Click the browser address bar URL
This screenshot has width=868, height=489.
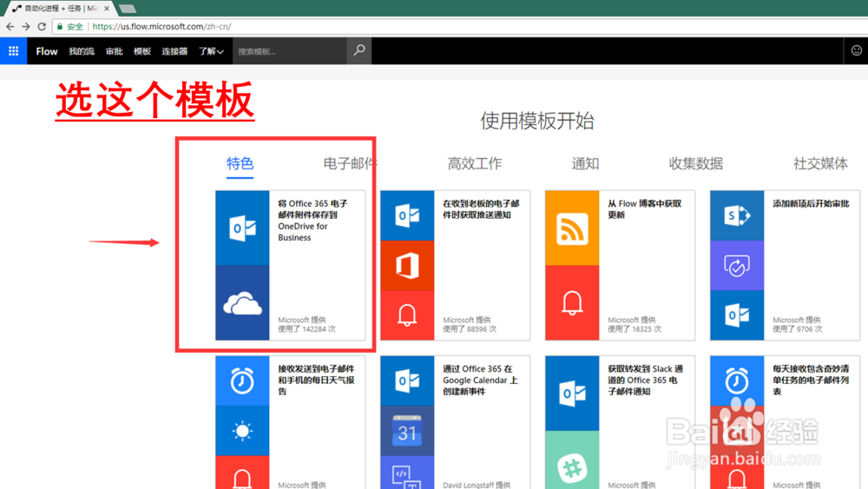pyautogui.click(x=161, y=26)
